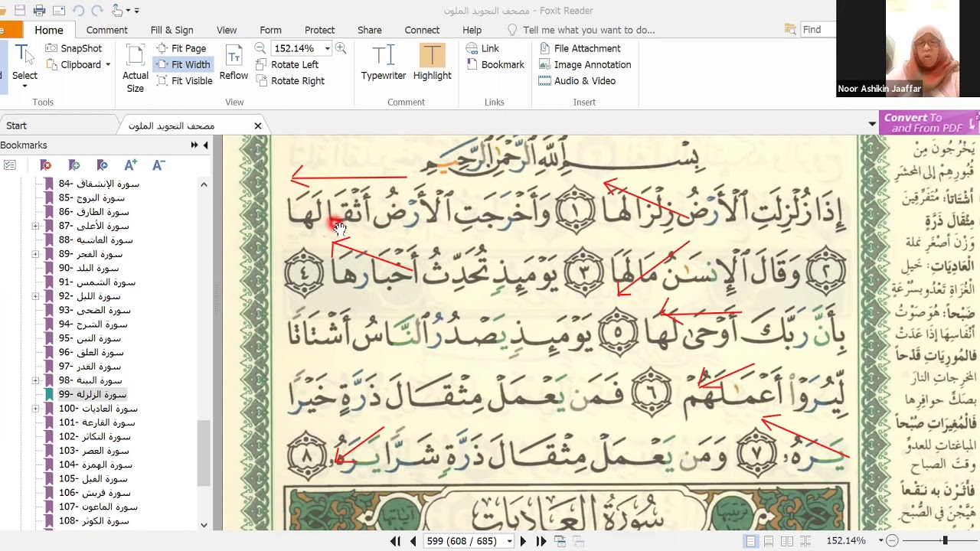Screen dimensions: 980x551
Task: Enable continuous page view in status bar
Action: (769, 541)
